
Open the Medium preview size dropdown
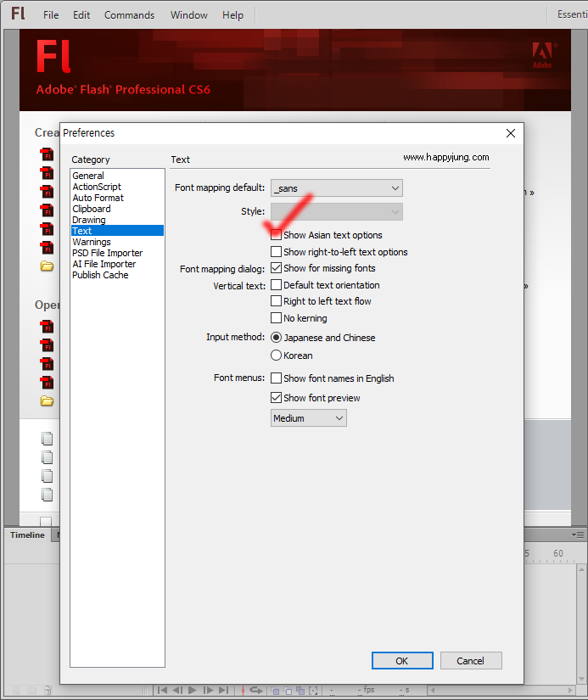[x=309, y=418]
